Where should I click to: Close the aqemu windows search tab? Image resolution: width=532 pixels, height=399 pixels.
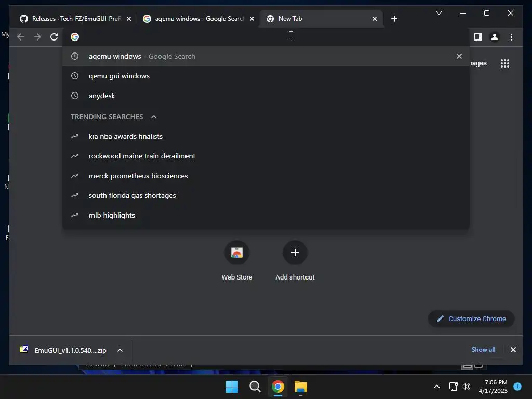pos(252,19)
